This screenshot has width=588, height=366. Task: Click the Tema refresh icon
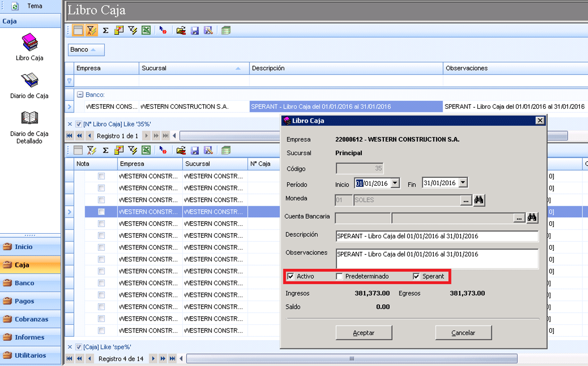tap(15, 6)
